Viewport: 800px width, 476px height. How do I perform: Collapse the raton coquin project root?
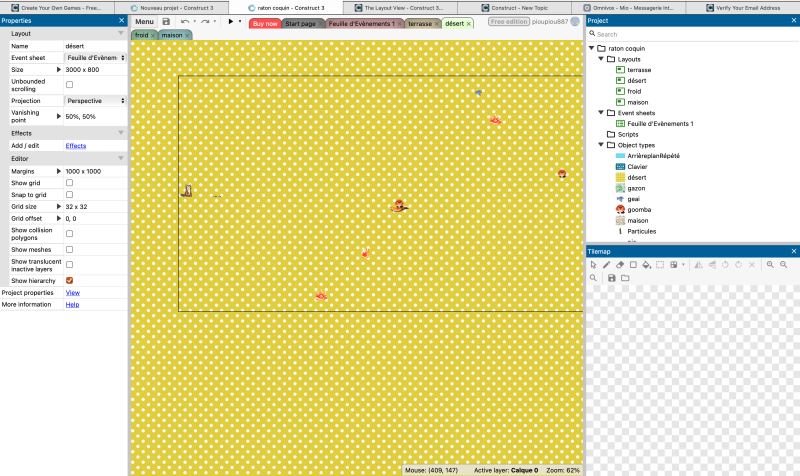point(591,48)
